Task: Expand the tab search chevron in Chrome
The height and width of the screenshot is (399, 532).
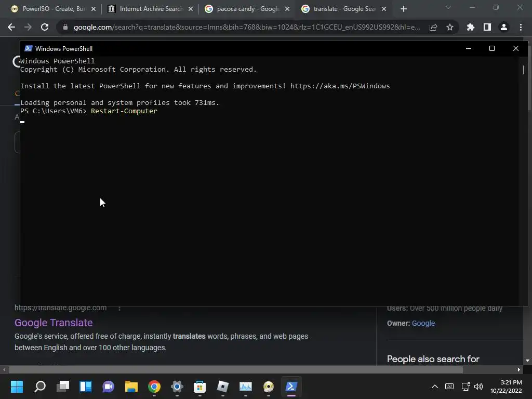Action: click(448, 7)
